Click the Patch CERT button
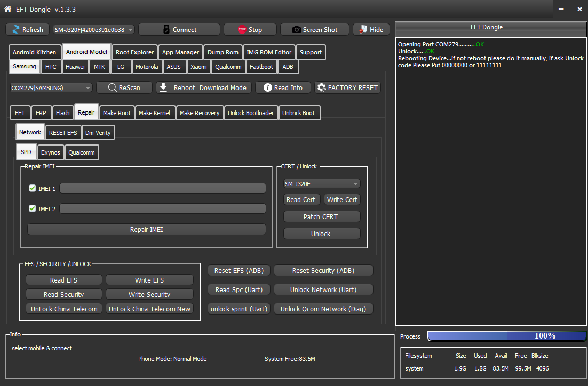The height and width of the screenshot is (386, 588). coord(322,216)
